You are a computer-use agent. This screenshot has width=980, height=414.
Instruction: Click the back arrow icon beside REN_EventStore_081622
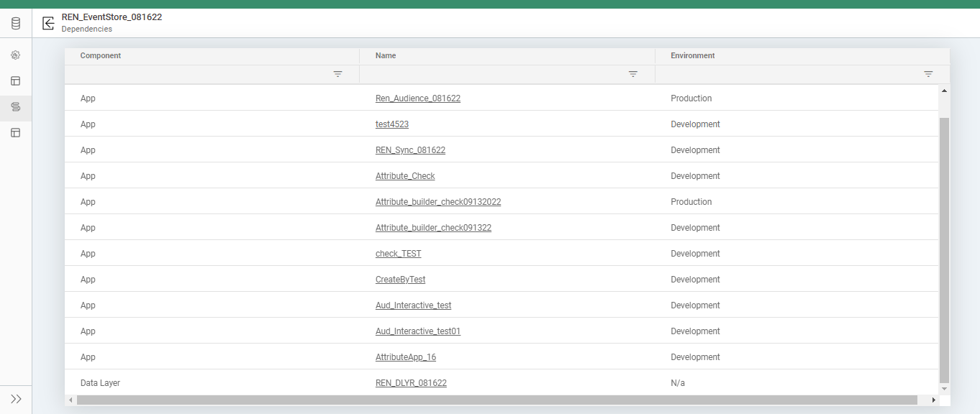pos(48,23)
